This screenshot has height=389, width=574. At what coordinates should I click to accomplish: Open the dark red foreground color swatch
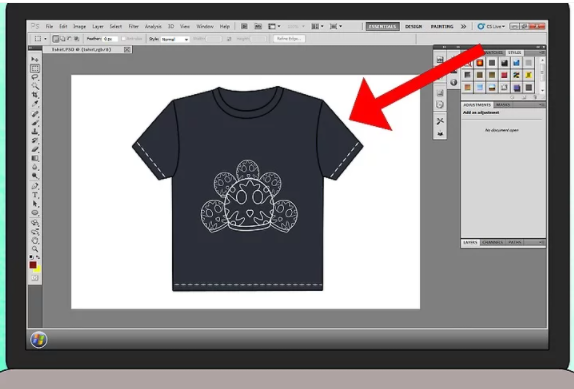click(33, 265)
